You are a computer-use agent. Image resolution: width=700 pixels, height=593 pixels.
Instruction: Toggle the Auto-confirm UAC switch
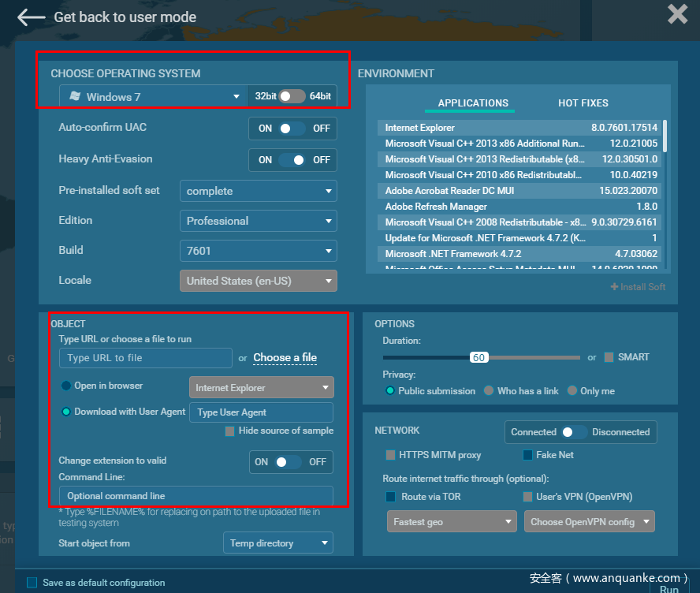click(292, 129)
